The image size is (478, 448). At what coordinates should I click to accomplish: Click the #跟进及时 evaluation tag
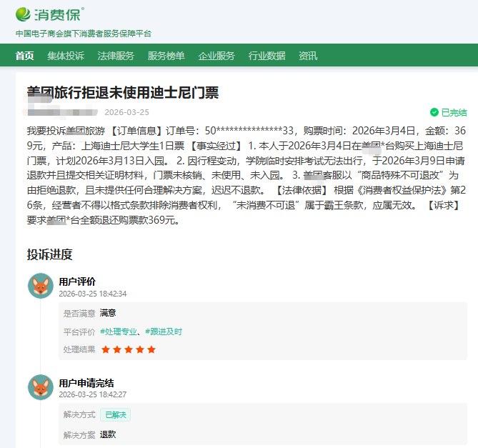(164, 332)
